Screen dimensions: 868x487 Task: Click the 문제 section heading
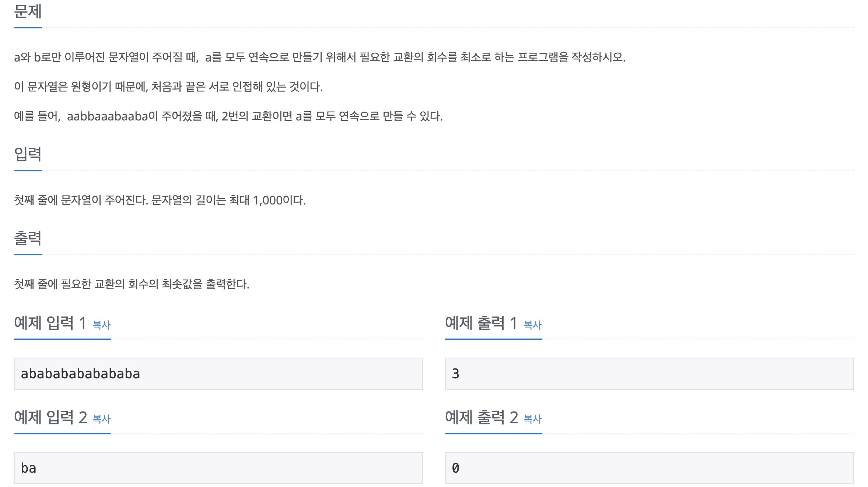[x=28, y=12]
